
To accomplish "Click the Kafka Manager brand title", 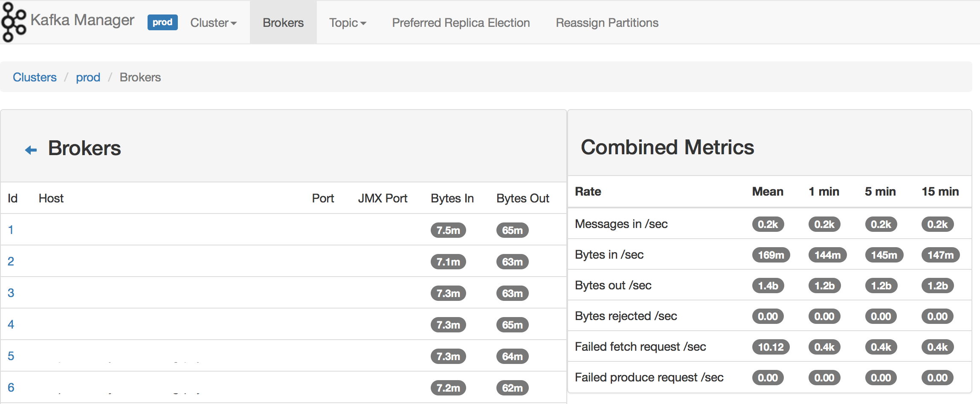I will click(x=82, y=20).
